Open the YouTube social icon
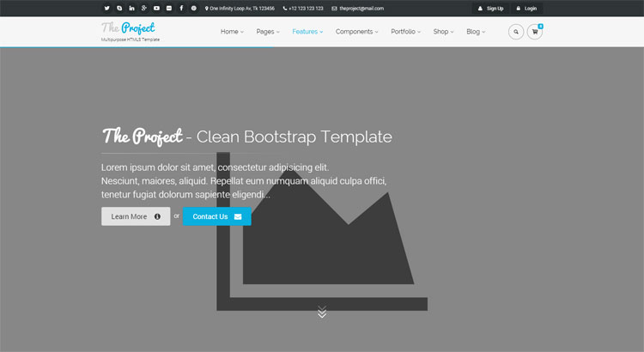 (157, 8)
